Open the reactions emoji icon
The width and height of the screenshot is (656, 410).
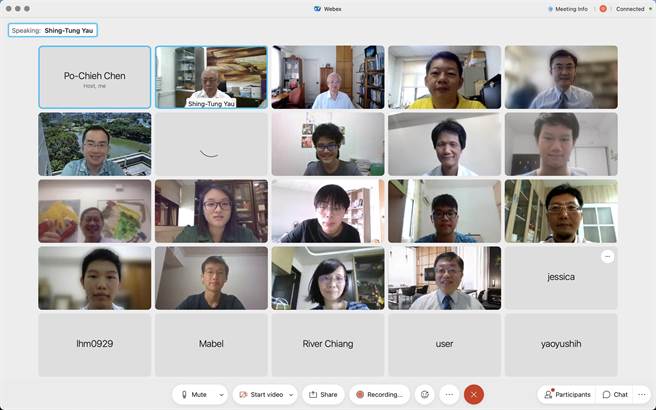[x=424, y=394]
